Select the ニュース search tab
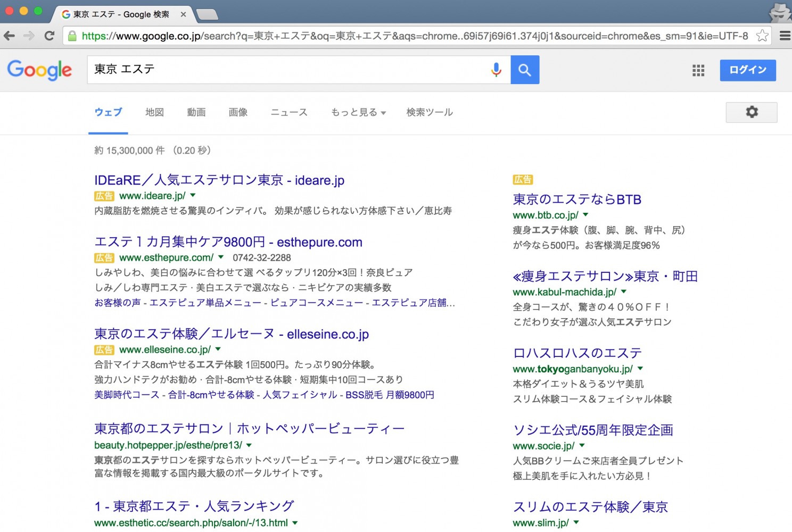The height and width of the screenshot is (532, 792). click(x=289, y=112)
